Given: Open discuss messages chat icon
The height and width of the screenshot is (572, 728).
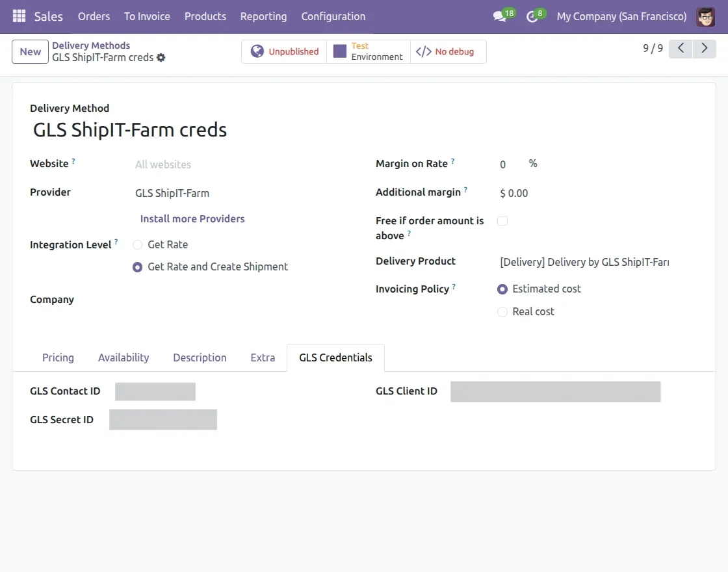Looking at the screenshot, I should [x=500, y=17].
